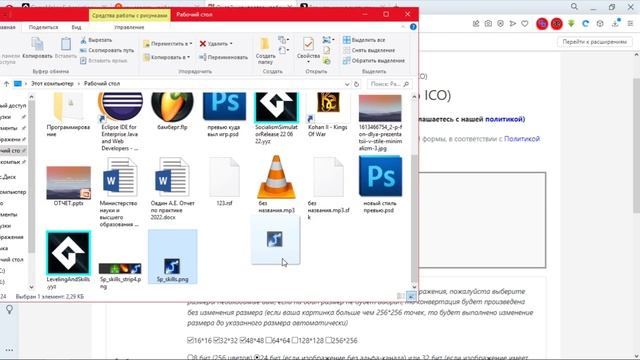The width and height of the screenshot is (640, 360).
Task: Click the Свойства checkmark icon
Action: 308,44
